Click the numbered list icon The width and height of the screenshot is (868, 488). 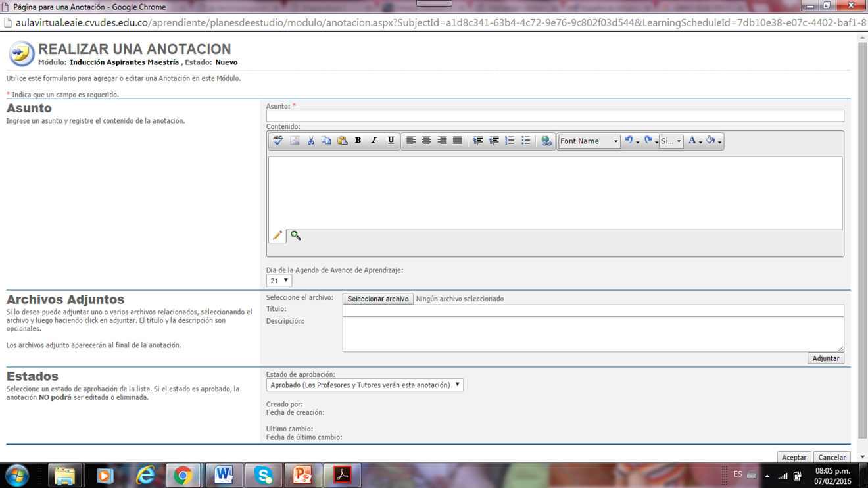tap(510, 141)
